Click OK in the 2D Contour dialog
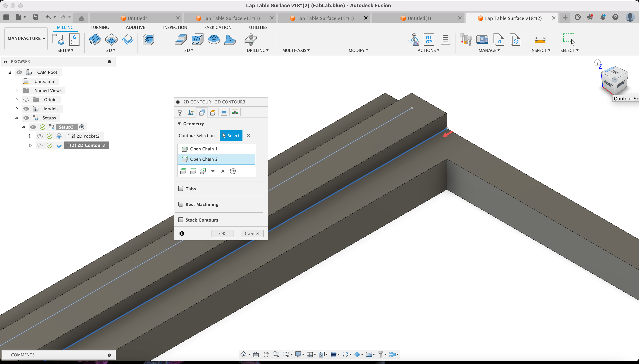The width and height of the screenshot is (639, 364). 222,234
